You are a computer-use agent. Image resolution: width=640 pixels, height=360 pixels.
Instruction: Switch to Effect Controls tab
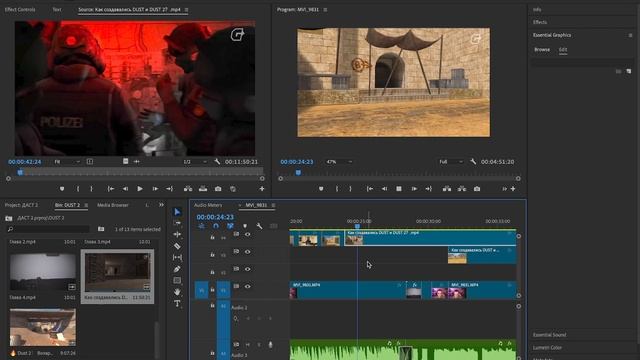(x=20, y=9)
